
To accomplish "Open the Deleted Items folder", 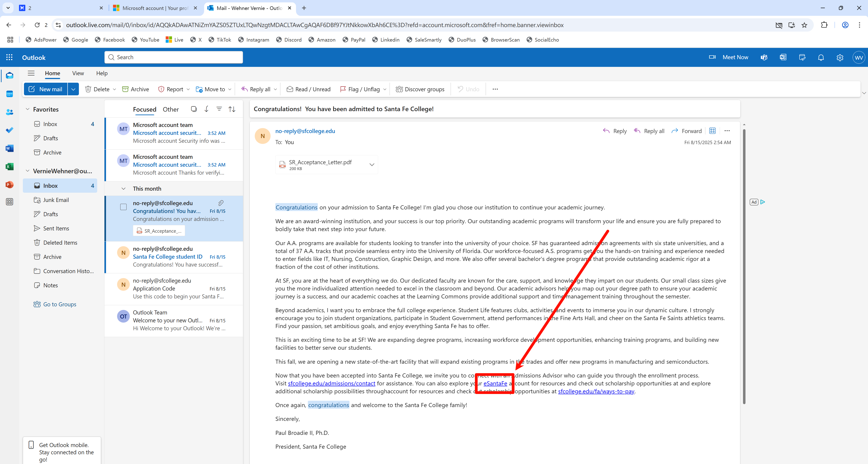I will 60,242.
